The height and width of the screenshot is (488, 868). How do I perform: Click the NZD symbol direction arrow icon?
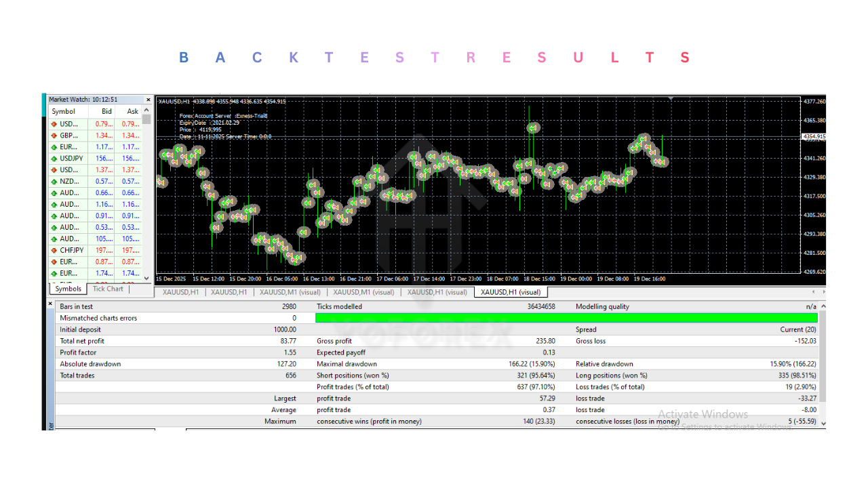click(x=54, y=182)
